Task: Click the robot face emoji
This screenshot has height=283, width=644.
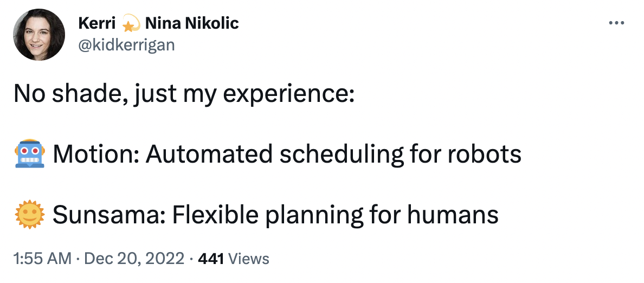Action: [x=29, y=153]
